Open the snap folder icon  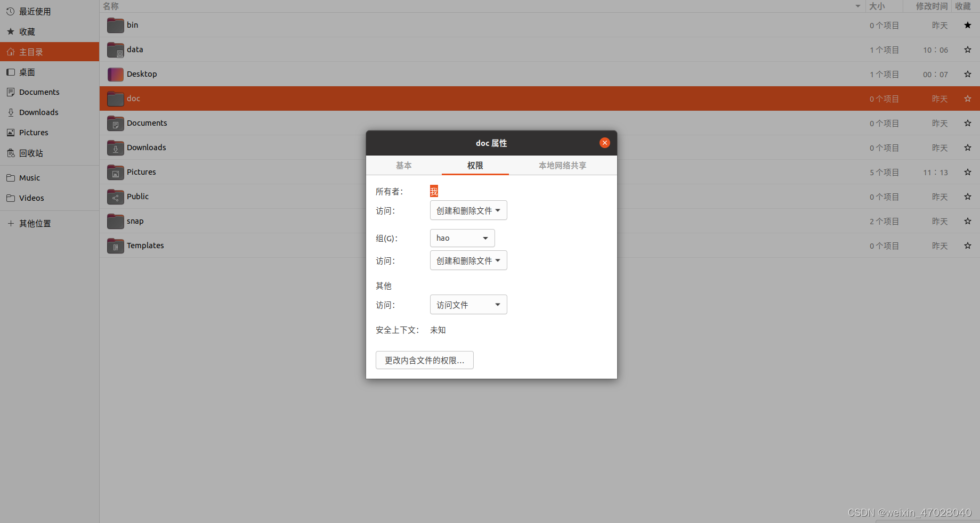pos(115,221)
